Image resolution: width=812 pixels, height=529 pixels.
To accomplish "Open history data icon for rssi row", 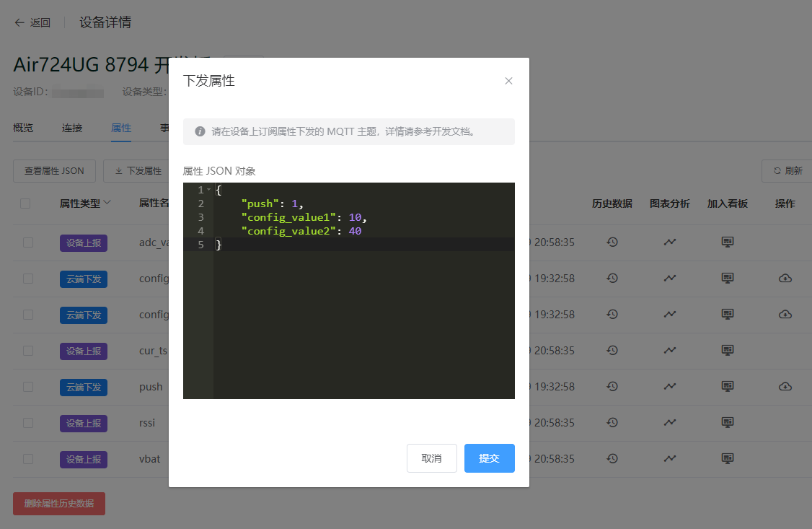I will click(613, 422).
